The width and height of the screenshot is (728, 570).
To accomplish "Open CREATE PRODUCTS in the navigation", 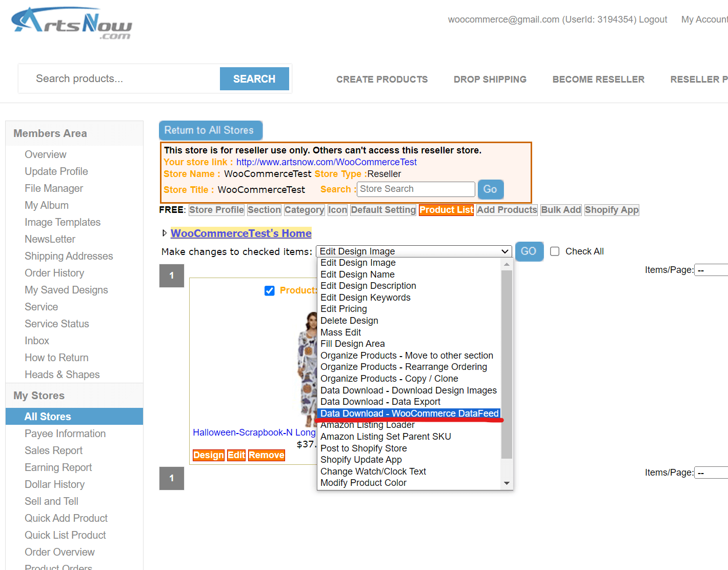I will pos(382,80).
